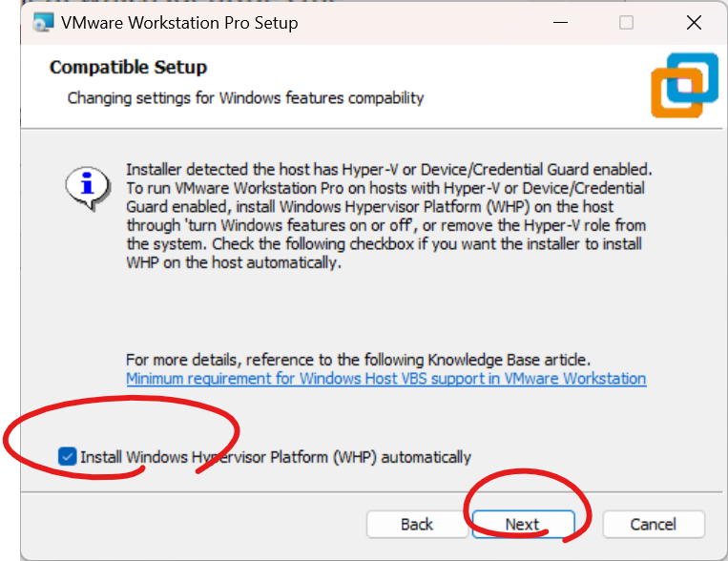This screenshot has height=561, width=728.
Task: Click the Next button
Action: (x=523, y=525)
